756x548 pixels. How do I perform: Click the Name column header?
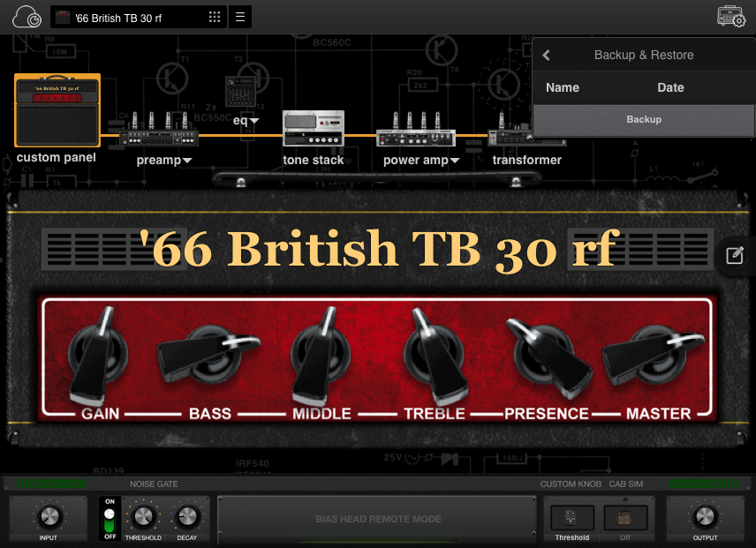[x=563, y=87]
